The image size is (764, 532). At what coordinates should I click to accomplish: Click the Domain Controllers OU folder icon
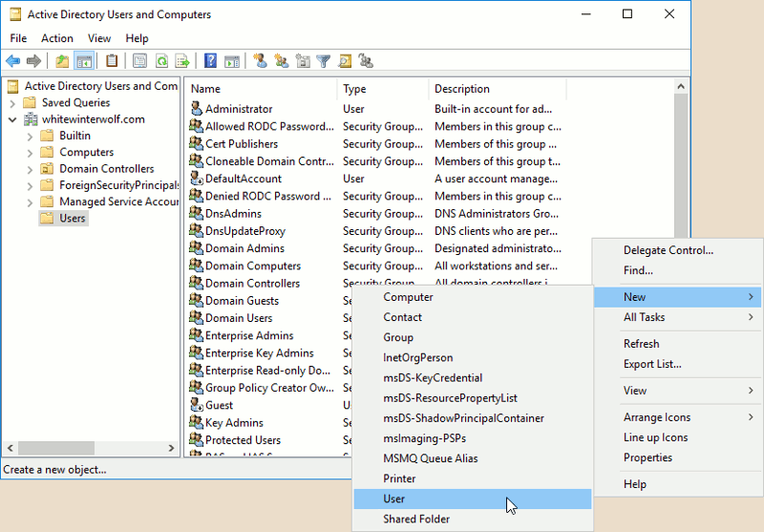point(47,168)
